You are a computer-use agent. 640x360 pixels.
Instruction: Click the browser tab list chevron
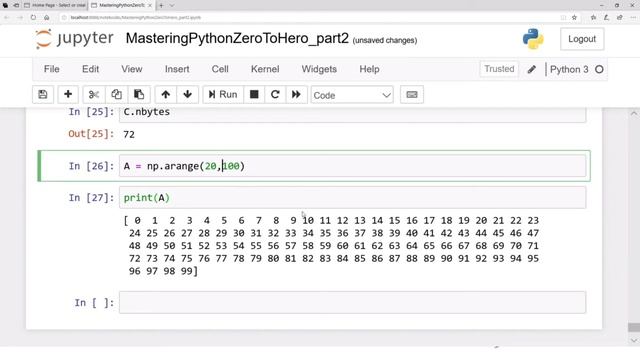(172, 5)
